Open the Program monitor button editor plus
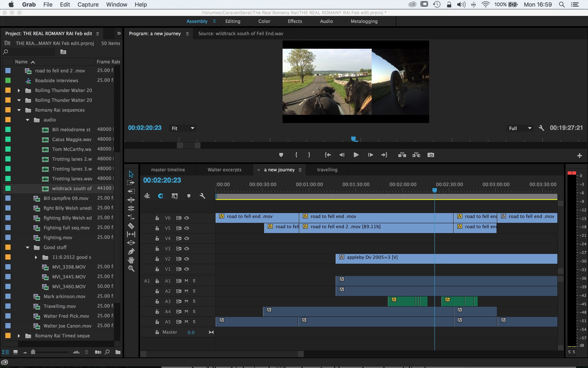The image size is (588, 368). coord(580,156)
